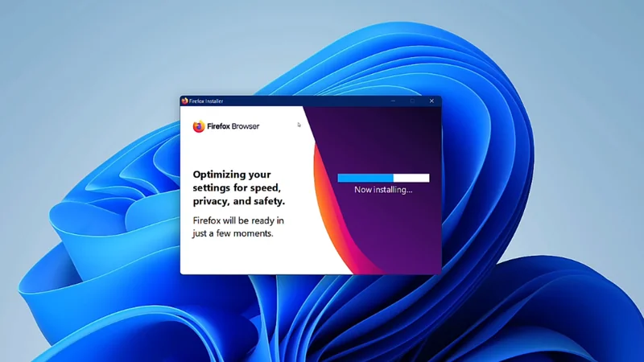The width and height of the screenshot is (644, 362).
Task: Click the large Firefox logo beside the wordmark
Action: pos(199,126)
